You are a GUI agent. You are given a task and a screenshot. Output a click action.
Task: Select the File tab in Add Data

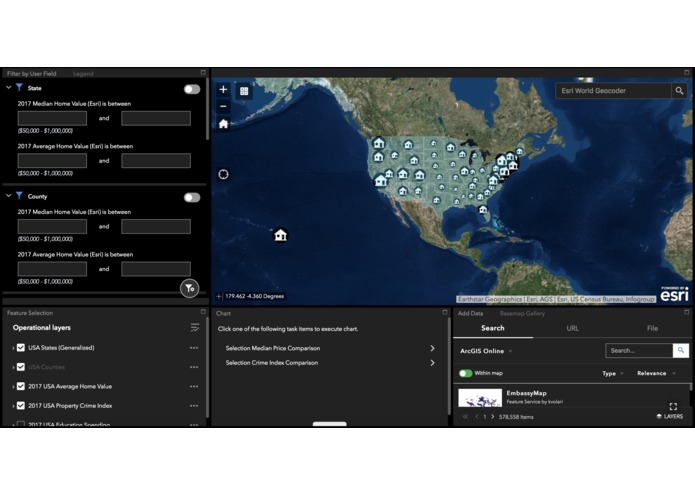(652, 328)
